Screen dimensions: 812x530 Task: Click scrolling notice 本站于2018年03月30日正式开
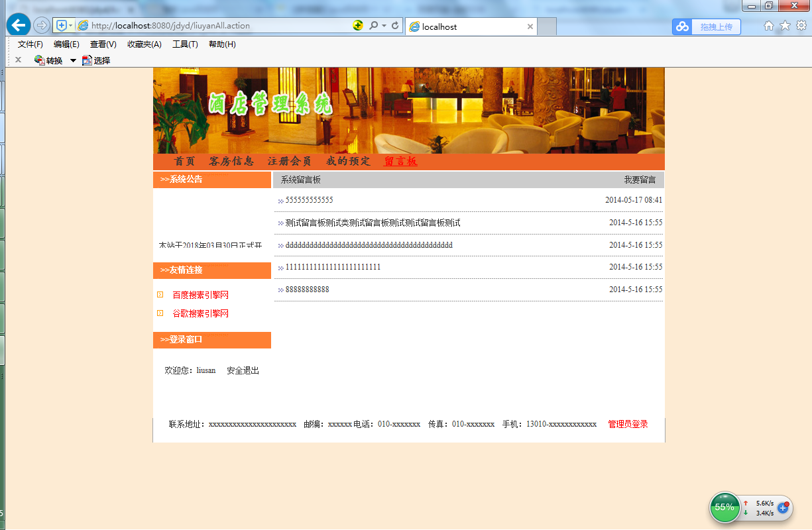pyautogui.click(x=211, y=245)
